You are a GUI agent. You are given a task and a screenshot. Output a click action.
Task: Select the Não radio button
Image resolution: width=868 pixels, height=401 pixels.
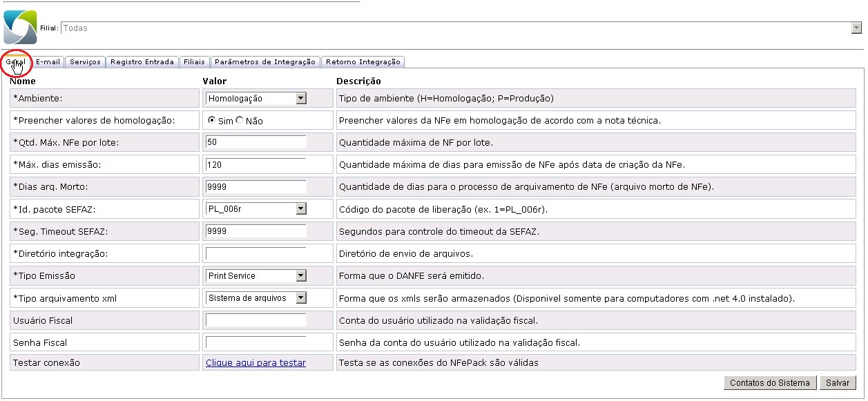tap(240, 121)
